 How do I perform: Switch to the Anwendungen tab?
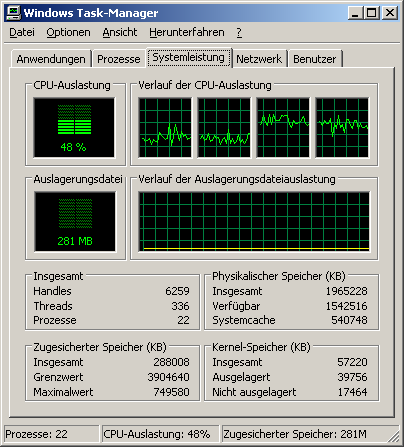point(51,59)
